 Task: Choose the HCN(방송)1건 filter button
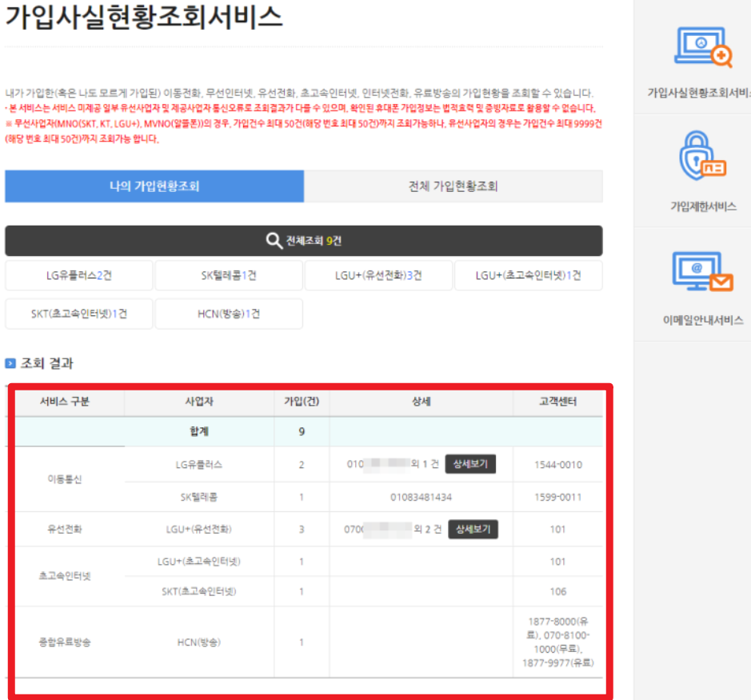[230, 314]
